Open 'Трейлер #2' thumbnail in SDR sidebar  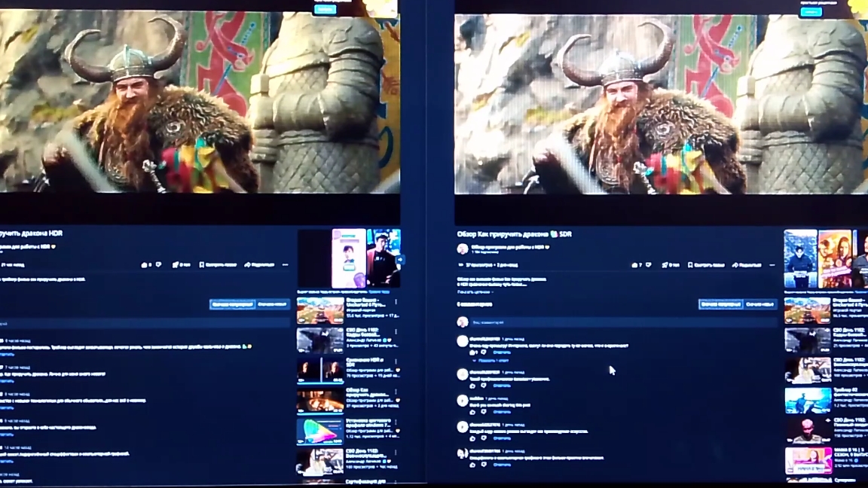pos(808,401)
